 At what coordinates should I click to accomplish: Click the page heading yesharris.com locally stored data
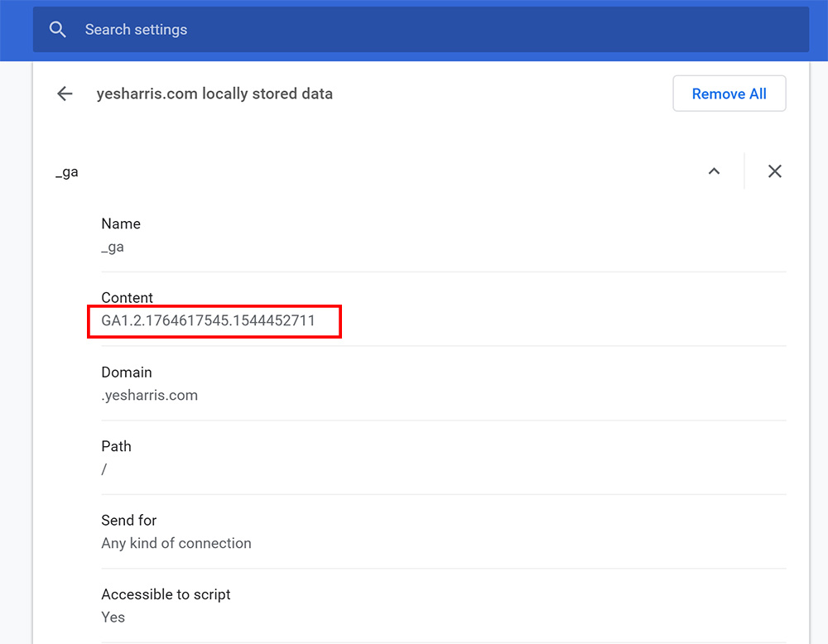pyautogui.click(x=214, y=94)
